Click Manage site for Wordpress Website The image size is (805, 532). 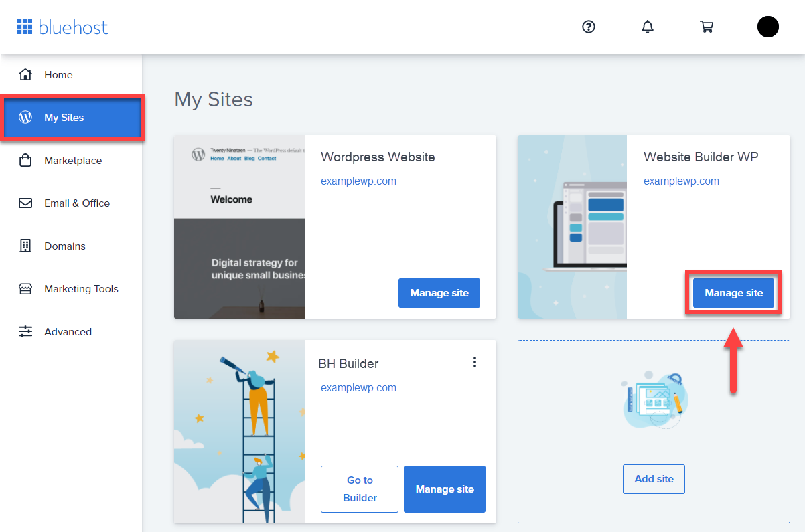coord(439,293)
